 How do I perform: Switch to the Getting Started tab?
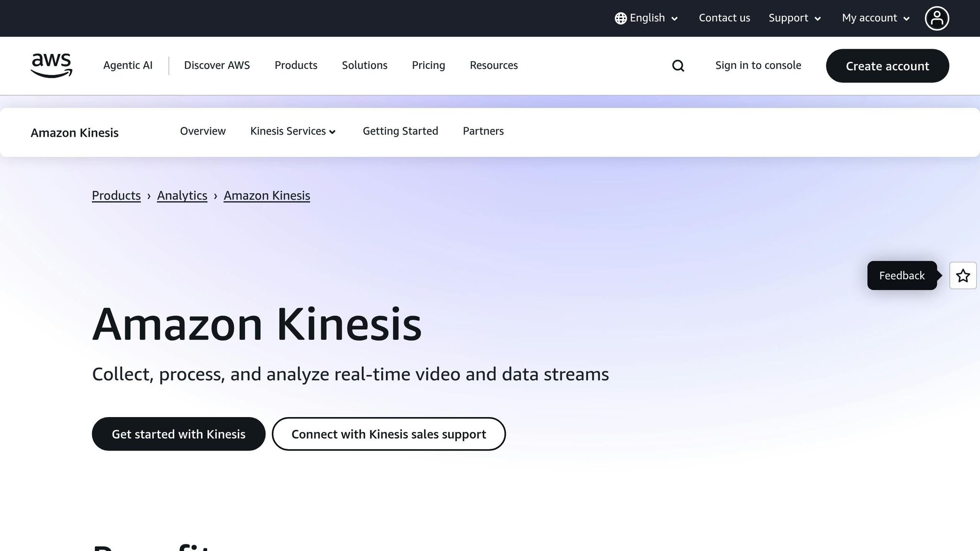pos(401,131)
